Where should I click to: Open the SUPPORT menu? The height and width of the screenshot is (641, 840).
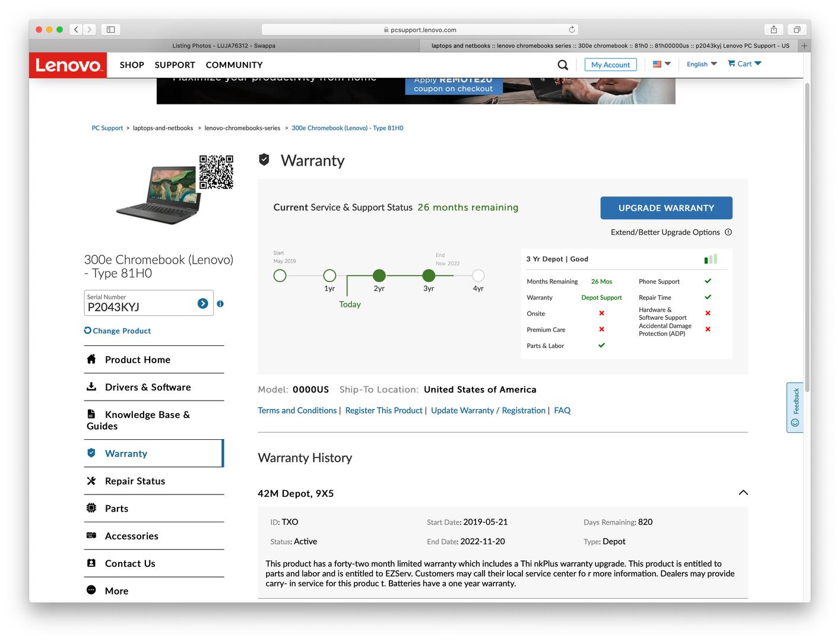coord(175,65)
